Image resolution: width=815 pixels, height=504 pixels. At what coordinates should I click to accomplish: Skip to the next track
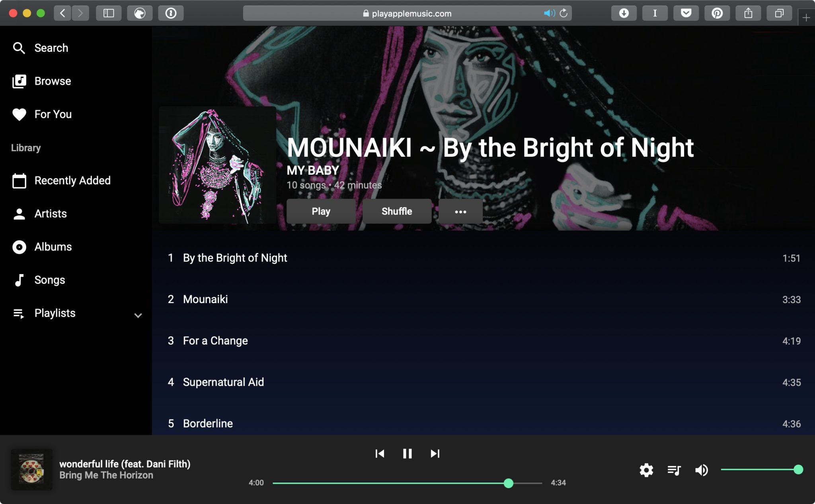point(435,453)
